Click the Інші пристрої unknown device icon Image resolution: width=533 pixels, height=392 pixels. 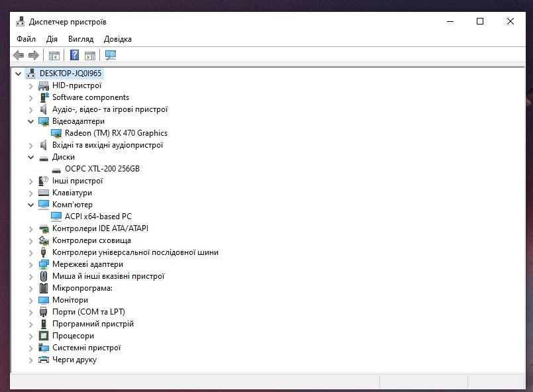click(x=44, y=181)
